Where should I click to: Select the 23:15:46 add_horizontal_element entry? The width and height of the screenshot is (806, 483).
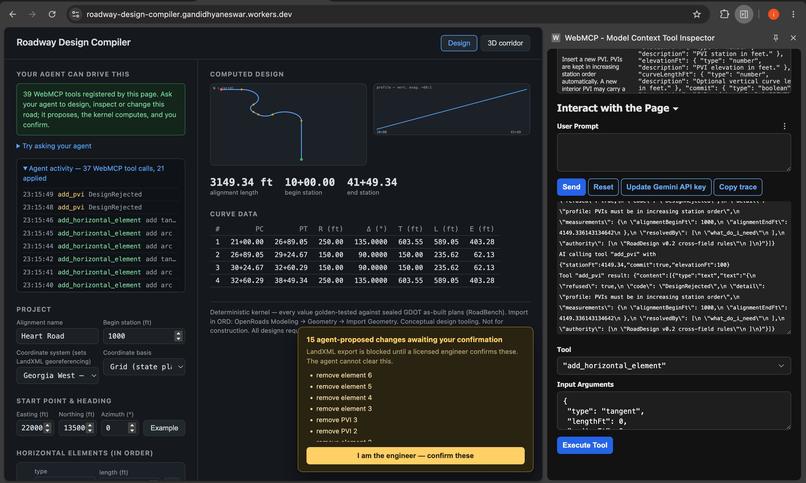point(100,220)
